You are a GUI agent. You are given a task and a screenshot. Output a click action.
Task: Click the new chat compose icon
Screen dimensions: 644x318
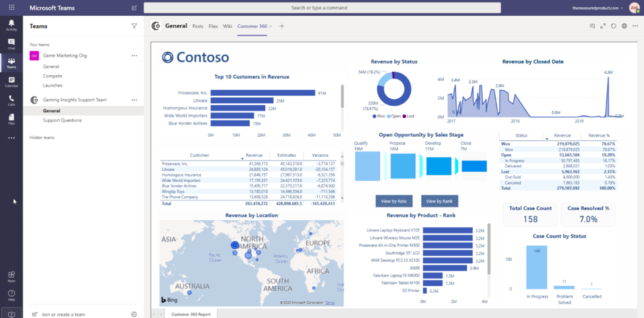coord(134,8)
